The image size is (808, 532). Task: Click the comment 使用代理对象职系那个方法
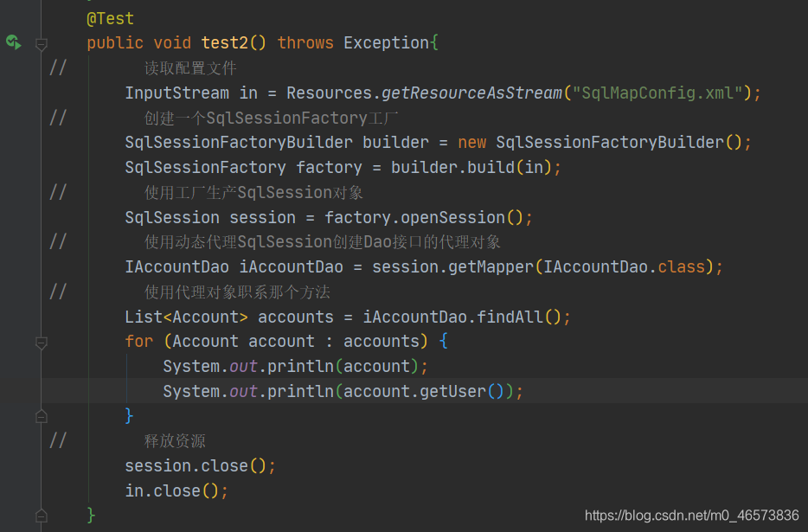pyautogui.click(x=237, y=292)
